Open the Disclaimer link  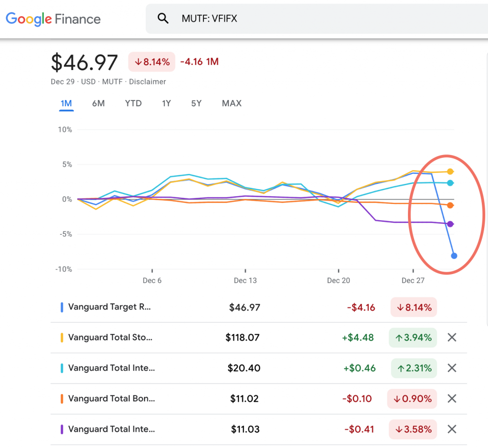point(148,81)
